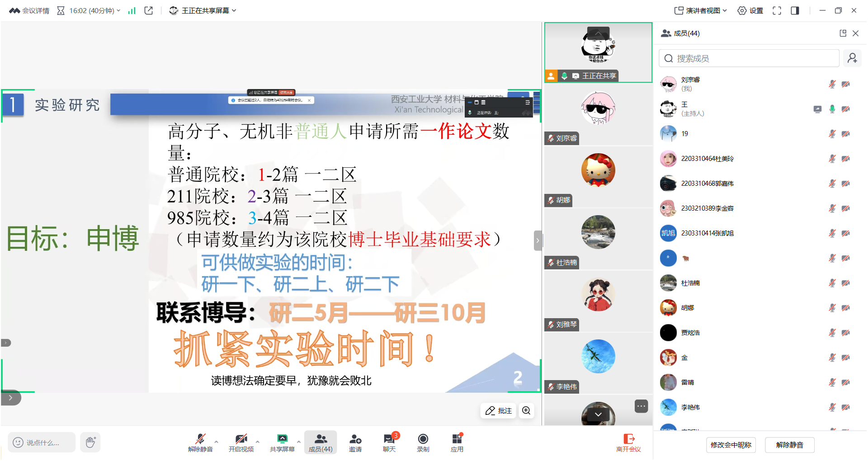This screenshot has width=868, height=461.
Task: Open 会议详情 meeting details
Action: click(29, 10)
